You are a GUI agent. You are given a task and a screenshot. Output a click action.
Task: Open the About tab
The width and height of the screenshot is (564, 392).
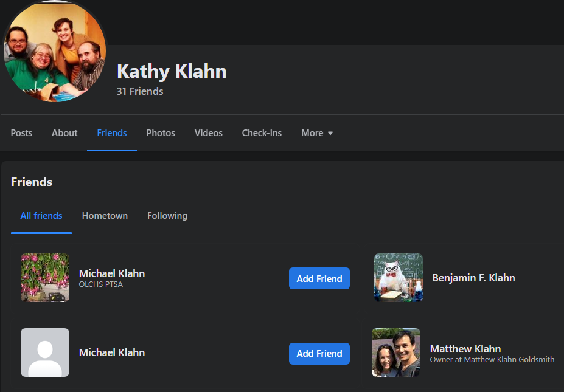(x=64, y=133)
